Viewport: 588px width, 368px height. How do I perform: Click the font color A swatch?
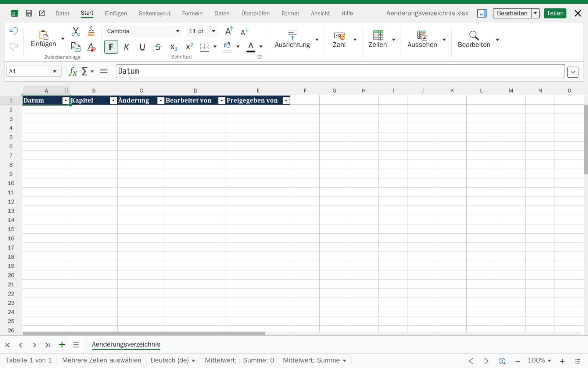[x=251, y=47]
